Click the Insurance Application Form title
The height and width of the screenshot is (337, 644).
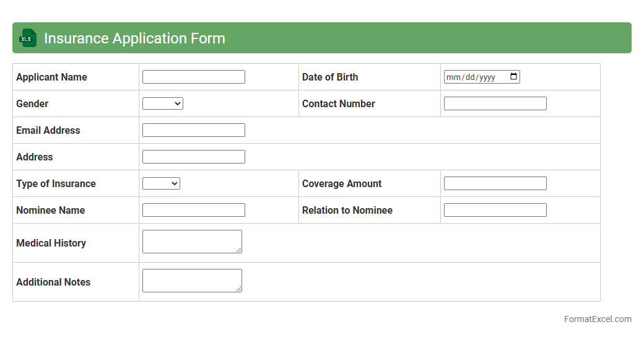(134, 38)
